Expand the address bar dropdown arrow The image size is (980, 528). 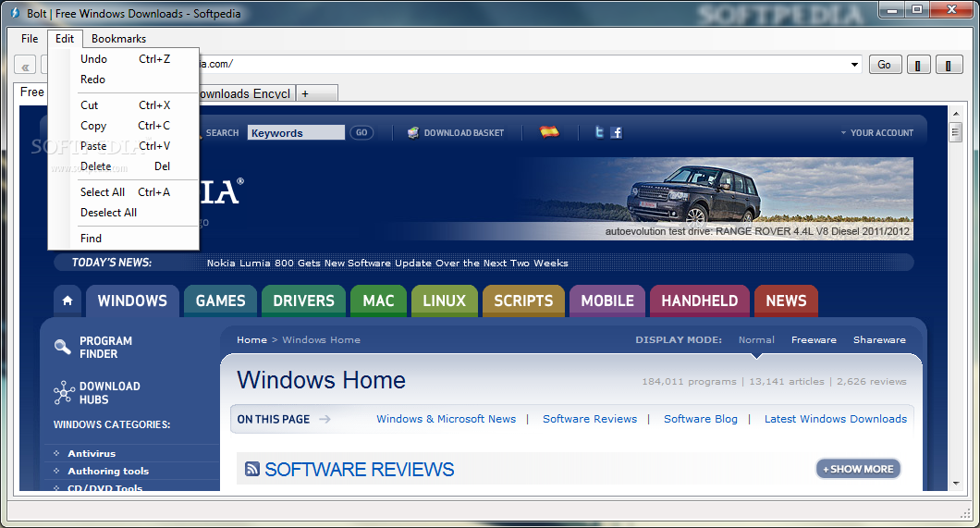pyautogui.click(x=854, y=65)
